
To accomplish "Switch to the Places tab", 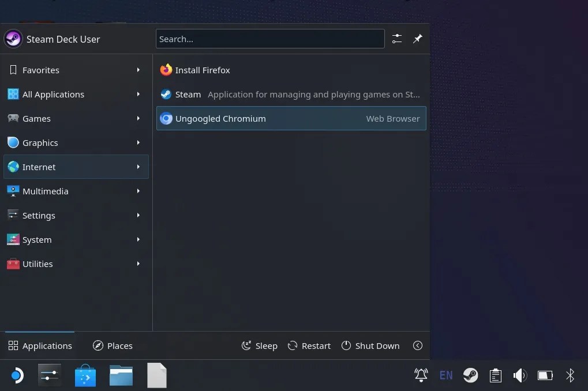I will pyautogui.click(x=113, y=345).
